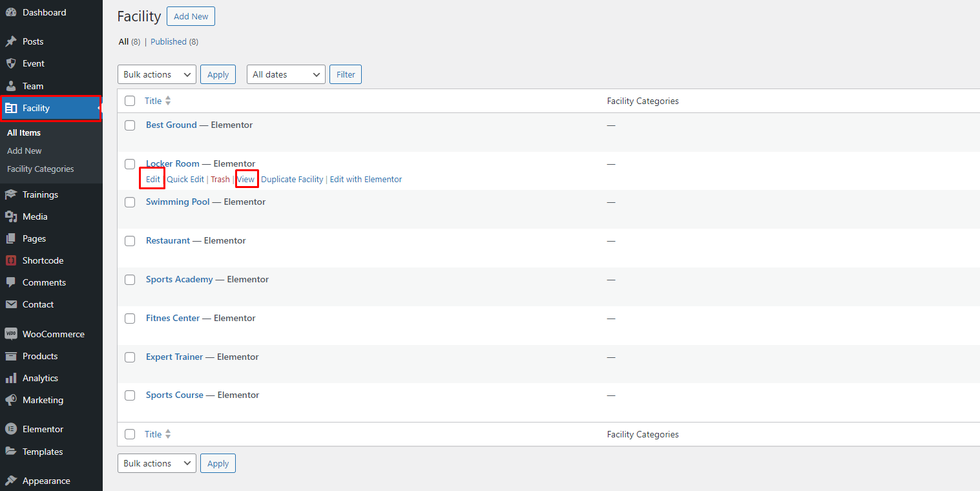980x491 pixels.
Task: Check the Swimming Pool row checkbox
Action: click(x=130, y=202)
